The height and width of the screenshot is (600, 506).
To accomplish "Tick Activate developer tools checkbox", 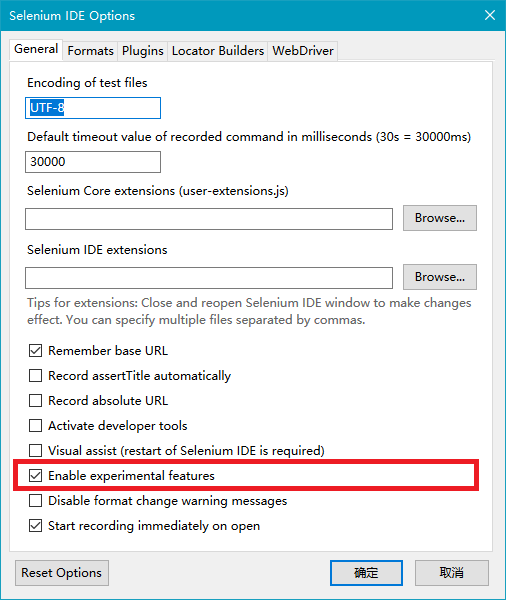I will pos(36,426).
